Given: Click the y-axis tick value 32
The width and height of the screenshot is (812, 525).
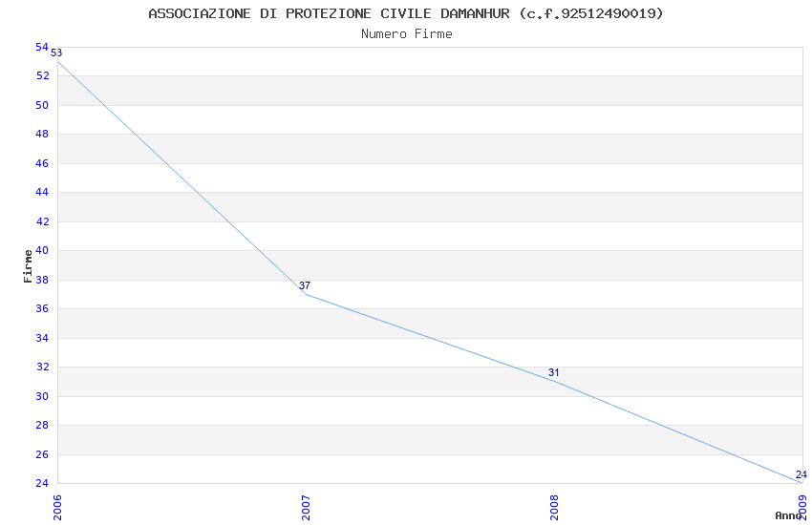Looking at the screenshot, I should 42,367.
